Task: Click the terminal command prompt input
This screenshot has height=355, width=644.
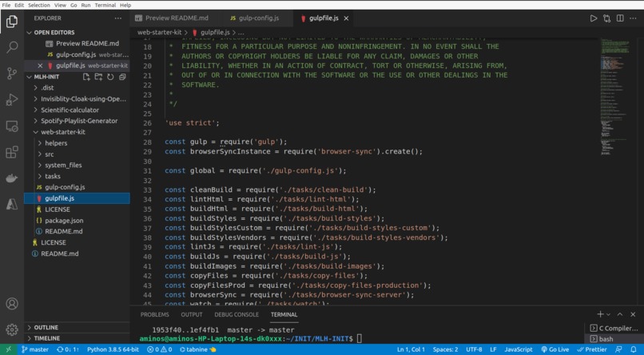Action: pos(360,338)
